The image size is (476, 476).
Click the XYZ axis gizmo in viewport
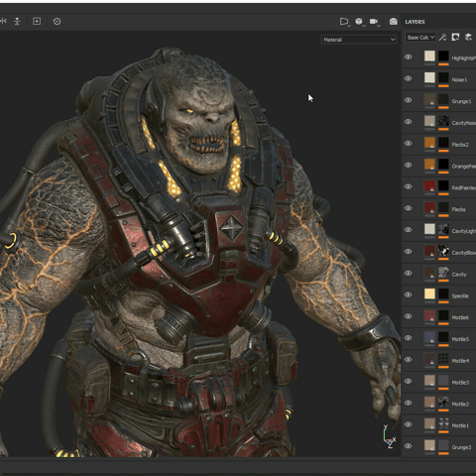[x=389, y=436]
